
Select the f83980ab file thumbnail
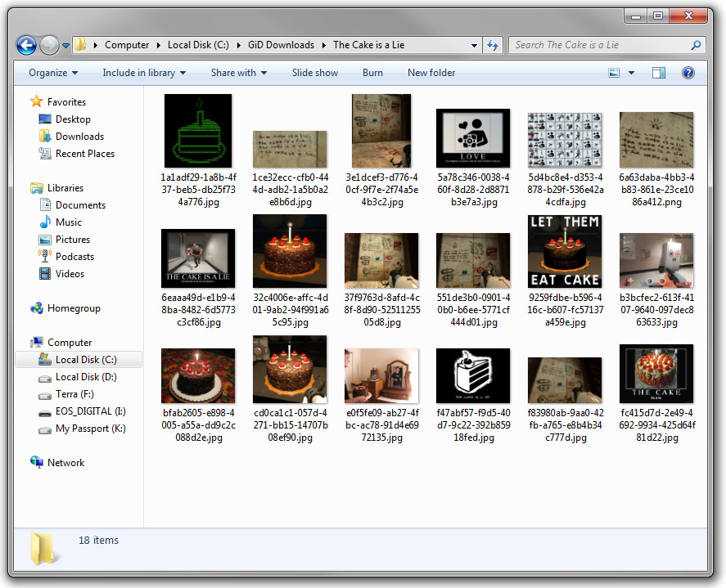pyautogui.click(x=565, y=380)
